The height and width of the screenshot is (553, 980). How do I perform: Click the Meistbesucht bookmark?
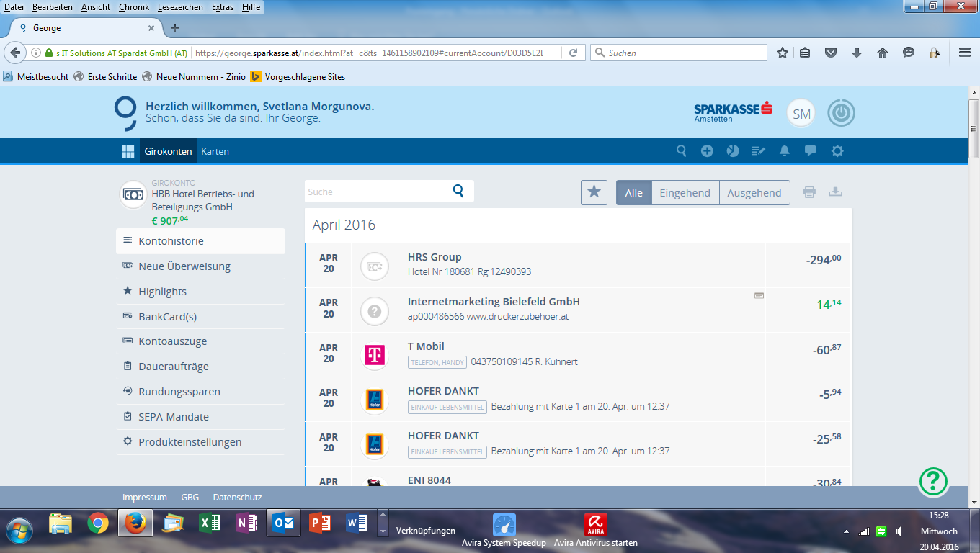36,77
